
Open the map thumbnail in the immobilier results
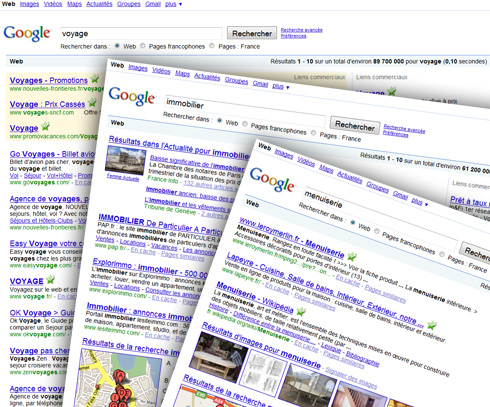pos(118,378)
